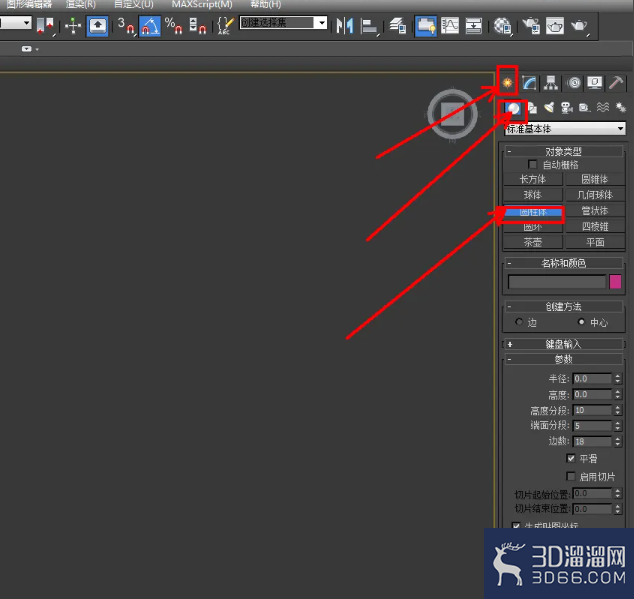Click the ViewCube in the viewport
634x599 pixels.
pyautogui.click(x=452, y=115)
